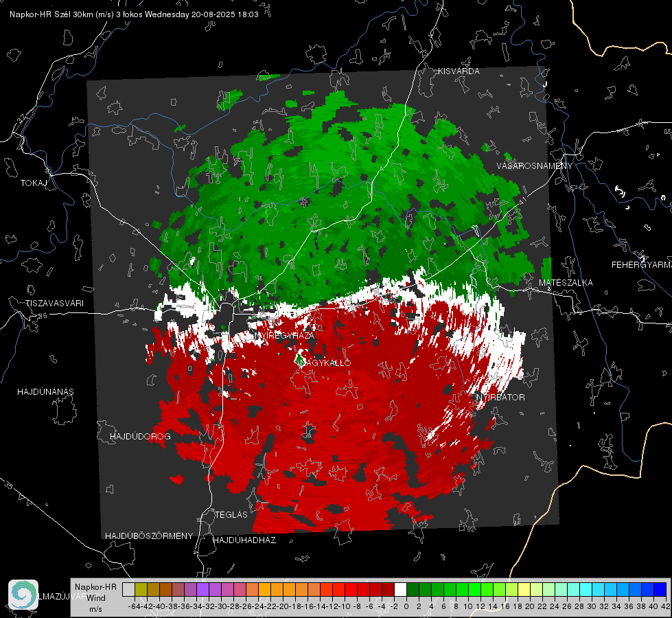
Task: Pick the dark green swatch between 0 and 2
Action: [413, 589]
